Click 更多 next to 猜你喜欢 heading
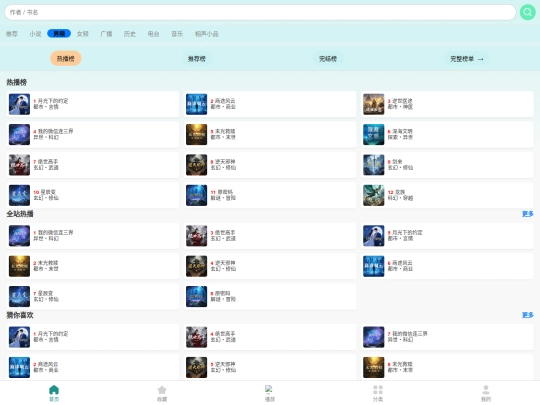This screenshot has width=540, height=405. tap(528, 315)
